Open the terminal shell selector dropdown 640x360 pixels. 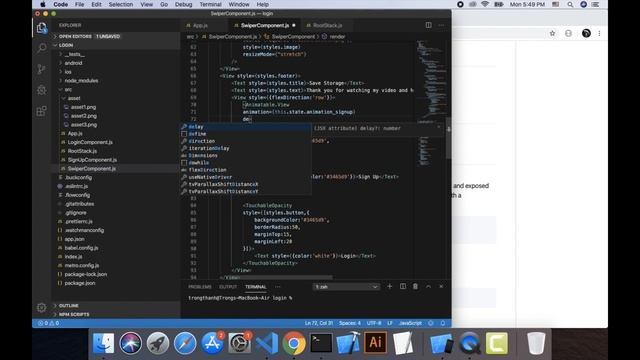346,287
